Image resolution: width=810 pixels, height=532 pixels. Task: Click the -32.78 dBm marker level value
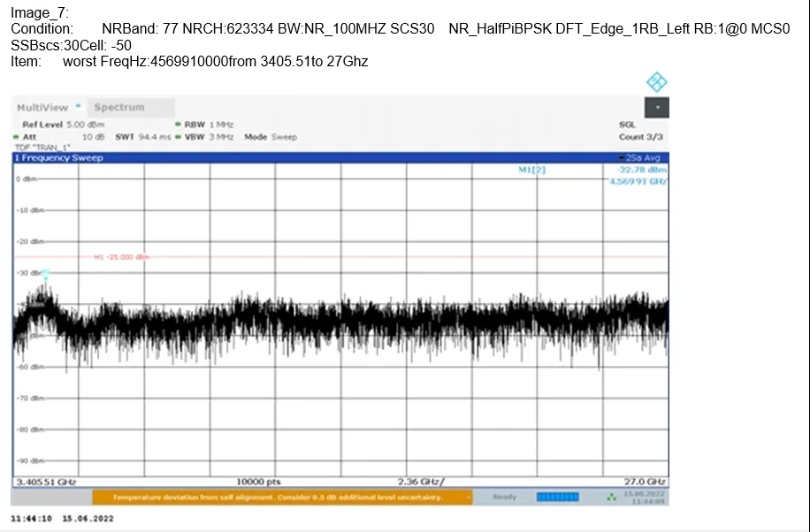[641, 170]
